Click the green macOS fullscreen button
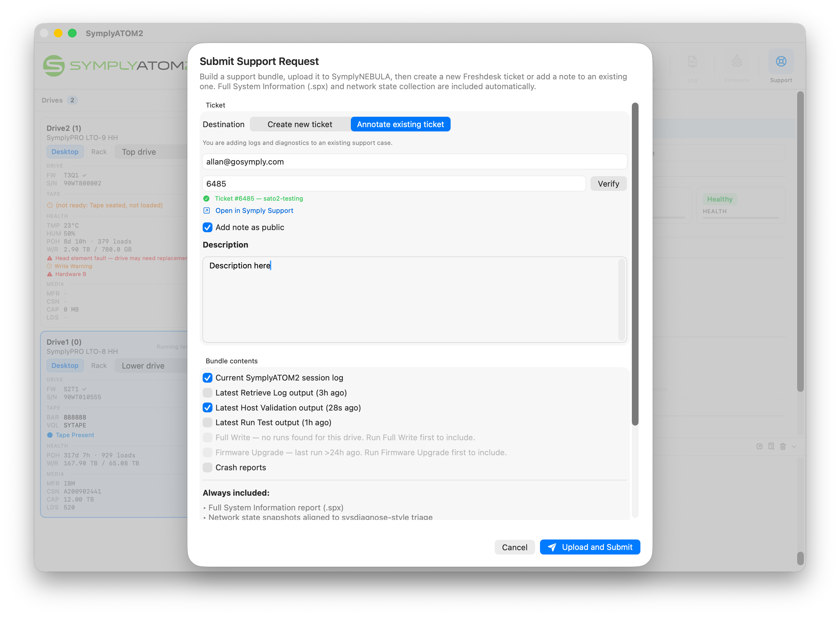 tap(72, 33)
